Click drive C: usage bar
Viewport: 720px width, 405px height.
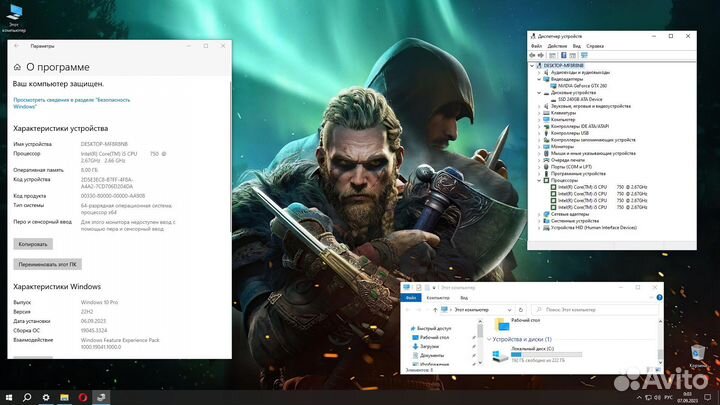click(546, 354)
